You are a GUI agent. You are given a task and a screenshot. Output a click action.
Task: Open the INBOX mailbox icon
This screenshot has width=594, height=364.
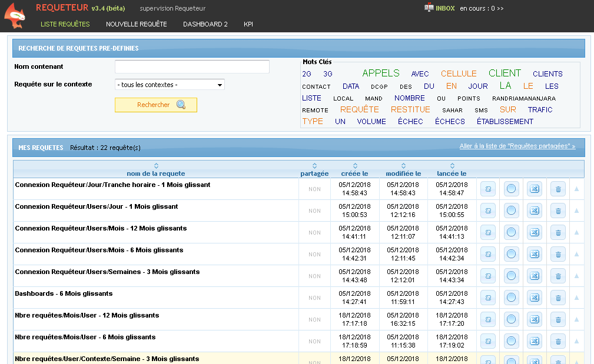pos(429,8)
